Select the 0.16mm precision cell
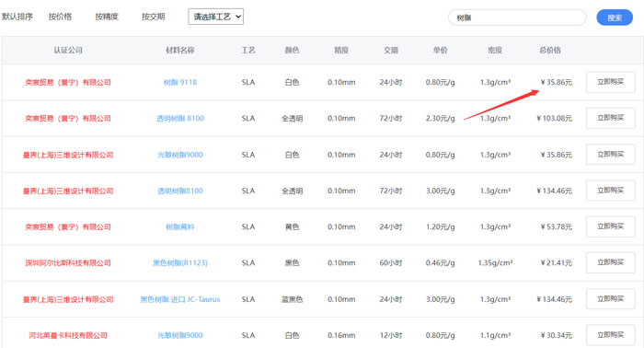The height and width of the screenshot is (348, 644). pyautogui.click(x=341, y=335)
